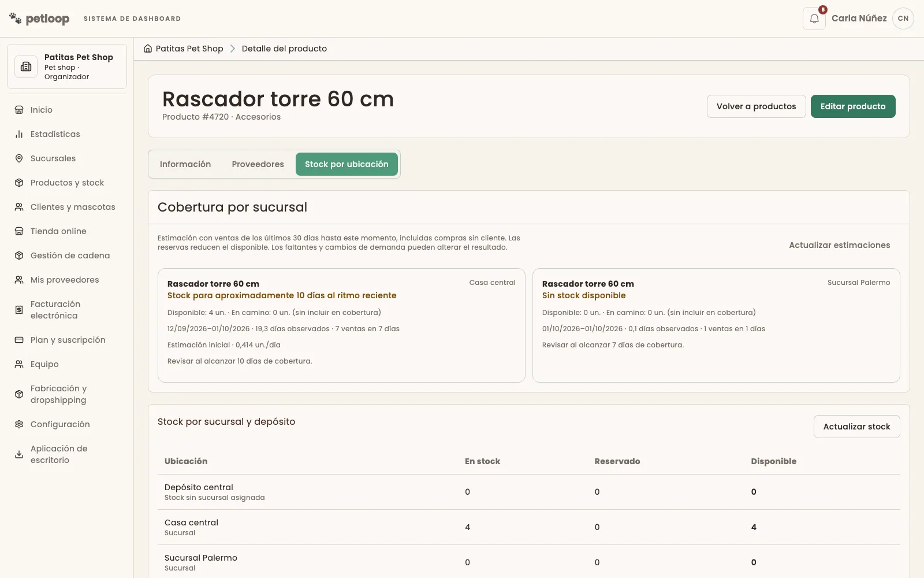Click Volver a productos button

[x=757, y=106]
